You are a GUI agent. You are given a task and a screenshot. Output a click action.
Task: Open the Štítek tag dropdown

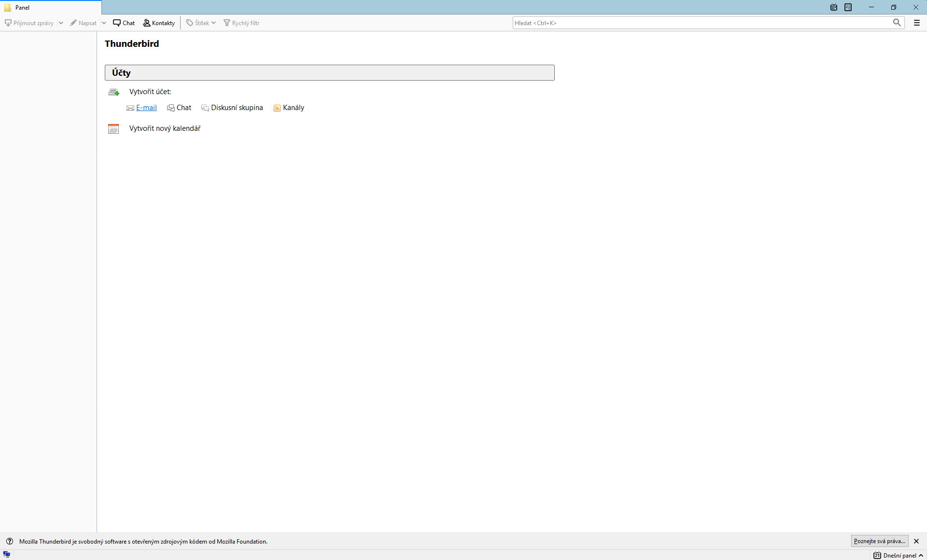pos(201,23)
